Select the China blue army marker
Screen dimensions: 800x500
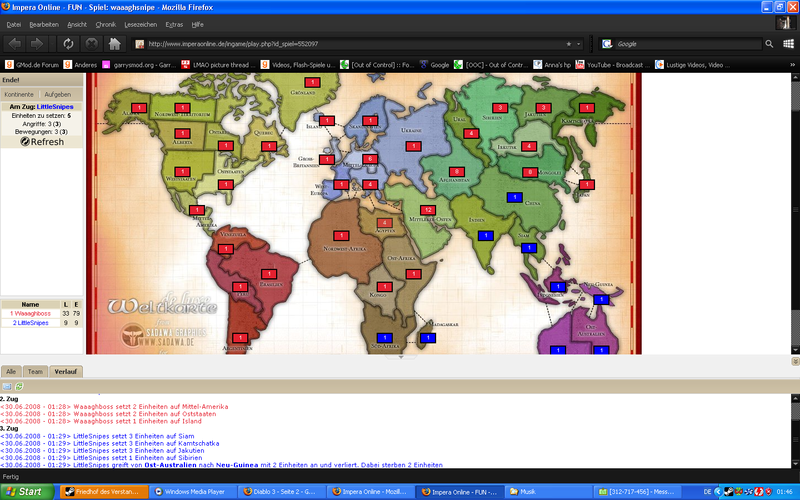pyautogui.click(x=514, y=197)
